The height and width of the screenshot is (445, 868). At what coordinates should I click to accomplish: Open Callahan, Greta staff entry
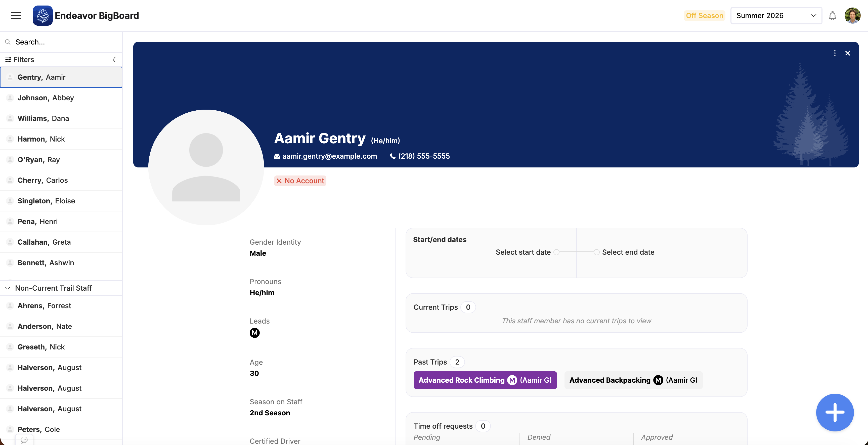[x=61, y=242]
